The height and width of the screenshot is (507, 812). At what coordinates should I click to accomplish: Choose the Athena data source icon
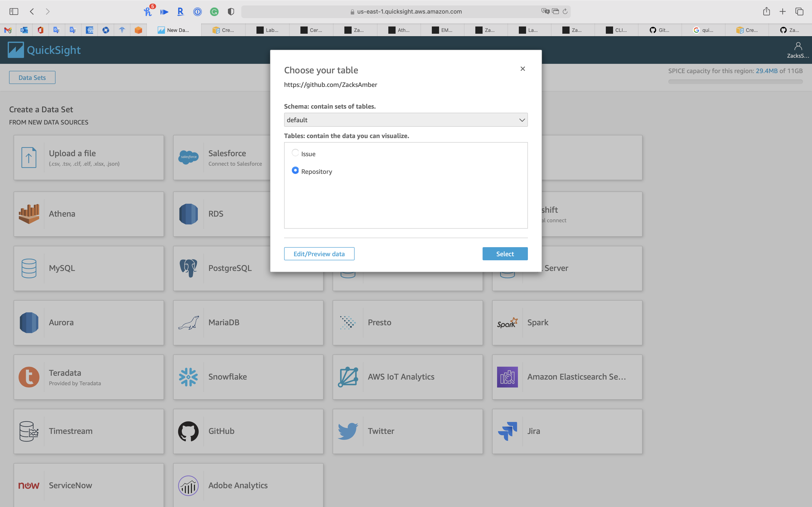pyautogui.click(x=29, y=214)
